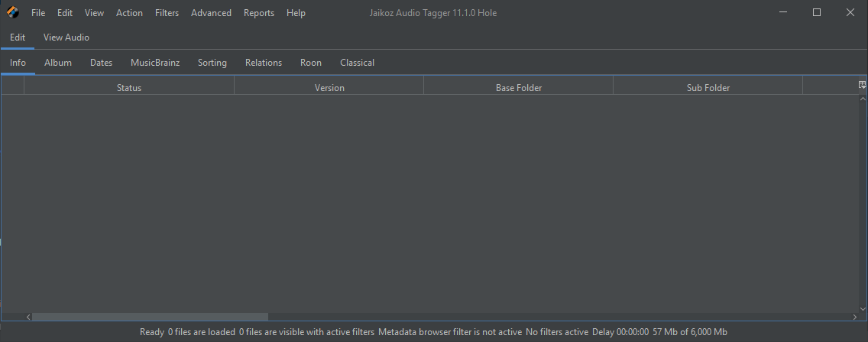
Task: Click the '57 Mb of 6,000 Mb' memory text
Action: [690, 332]
